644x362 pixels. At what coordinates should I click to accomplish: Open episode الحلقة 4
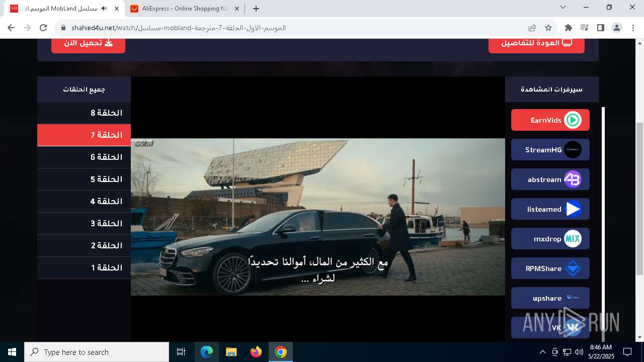[x=84, y=202]
